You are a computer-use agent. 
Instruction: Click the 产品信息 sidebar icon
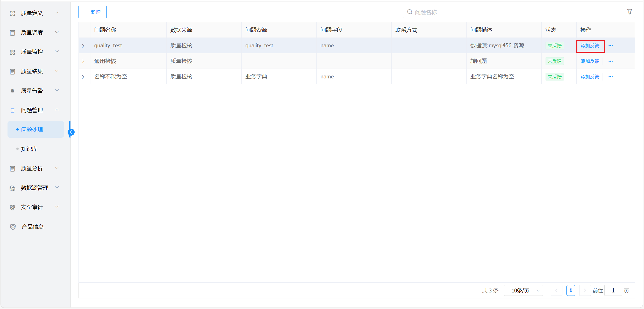(13, 227)
